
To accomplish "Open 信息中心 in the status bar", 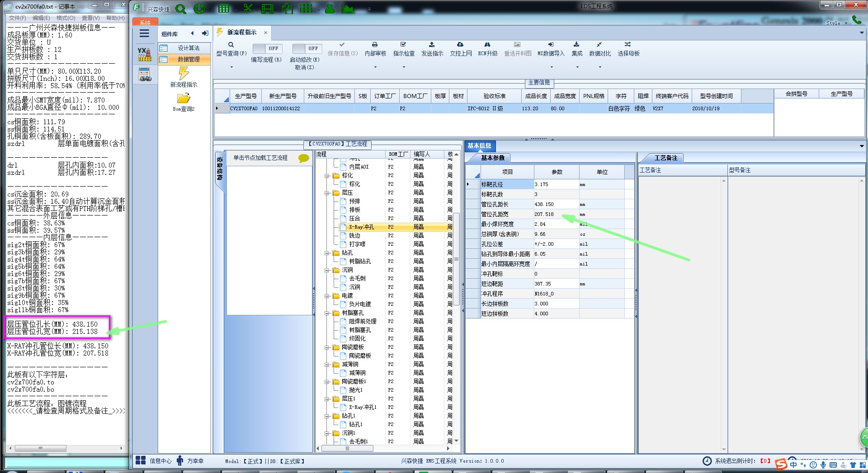I will coord(154,461).
